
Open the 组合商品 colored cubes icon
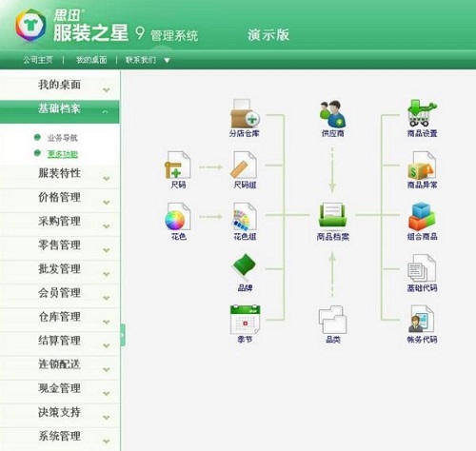pos(422,217)
